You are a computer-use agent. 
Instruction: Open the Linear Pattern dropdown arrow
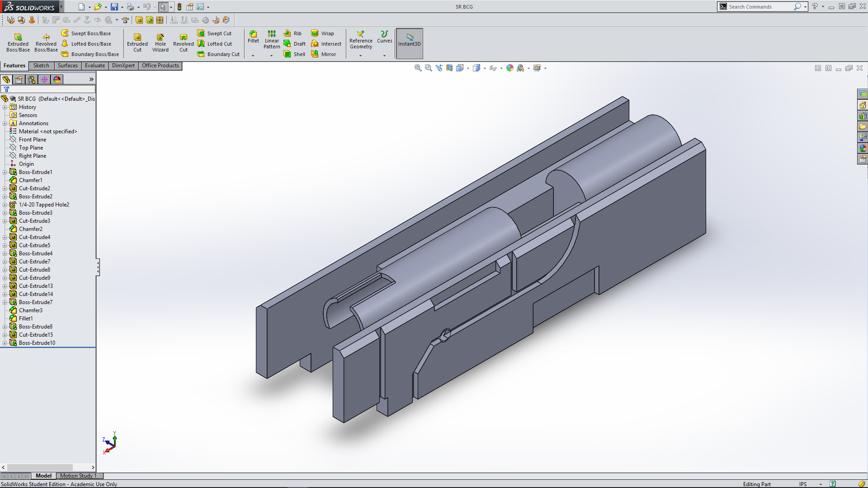coord(272,56)
